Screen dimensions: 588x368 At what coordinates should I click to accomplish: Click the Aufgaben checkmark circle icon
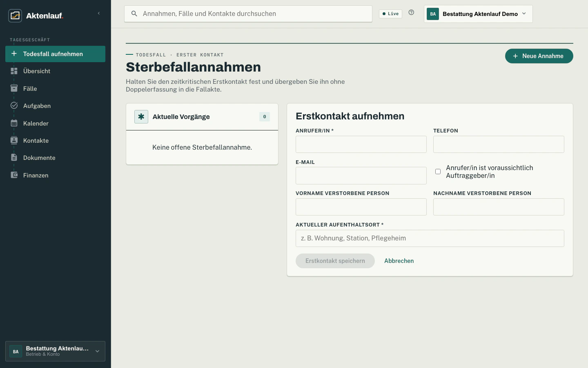click(x=14, y=105)
